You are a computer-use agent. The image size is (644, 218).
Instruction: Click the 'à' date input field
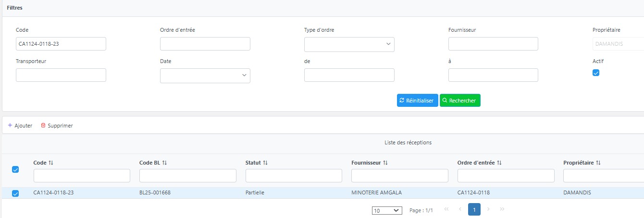pyautogui.click(x=493, y=75)
